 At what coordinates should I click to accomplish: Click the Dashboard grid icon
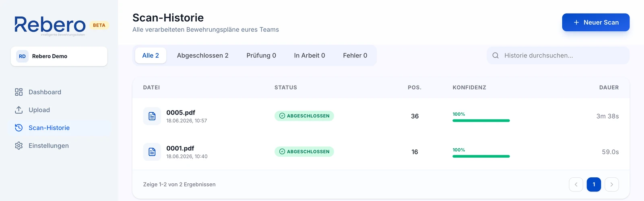point(19,92)
